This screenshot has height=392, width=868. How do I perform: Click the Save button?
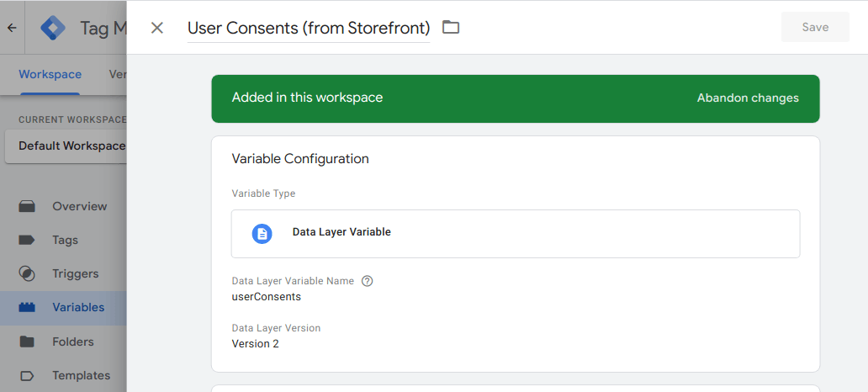coord(815,27)
